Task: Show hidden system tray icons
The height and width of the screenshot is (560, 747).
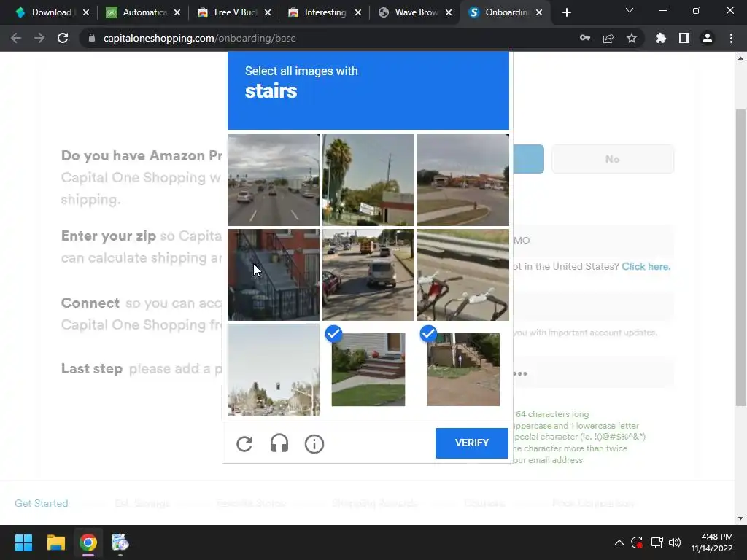Action: coord(619,542)
